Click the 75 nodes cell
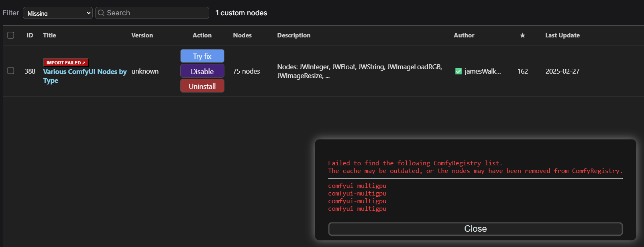Viewport: 644px width, 247px height. 247,71
